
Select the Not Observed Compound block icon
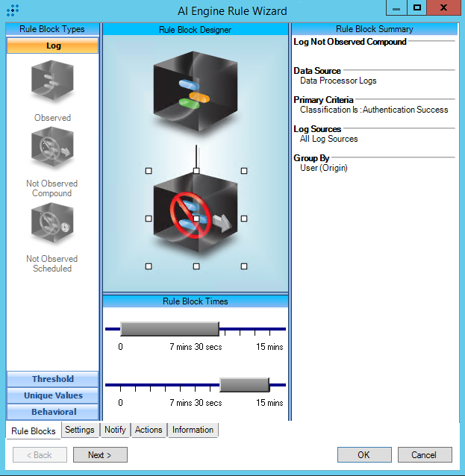52,149
